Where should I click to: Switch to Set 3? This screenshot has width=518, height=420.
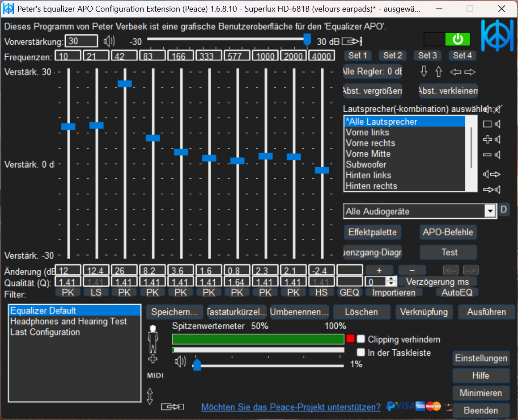427,55
